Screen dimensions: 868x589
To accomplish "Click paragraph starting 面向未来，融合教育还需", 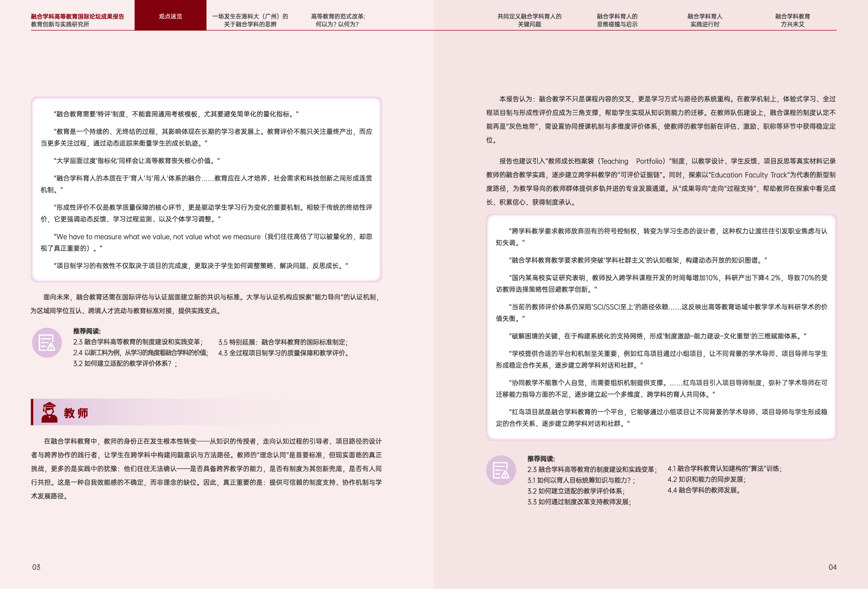I will click(206, 304).
